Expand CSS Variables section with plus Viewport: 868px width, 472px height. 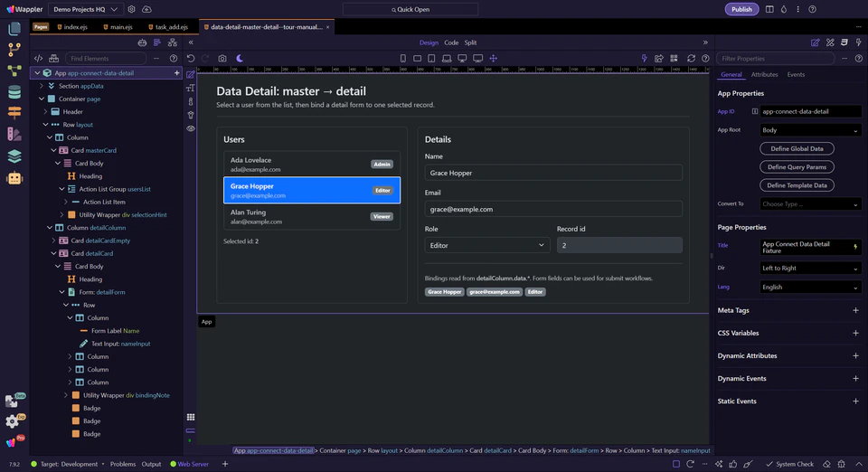855,333
